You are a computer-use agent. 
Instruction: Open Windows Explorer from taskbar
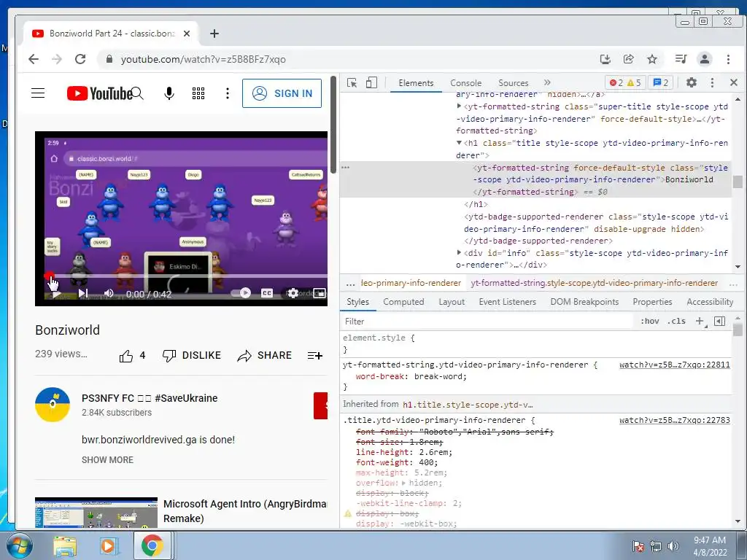tap(65, 545)
